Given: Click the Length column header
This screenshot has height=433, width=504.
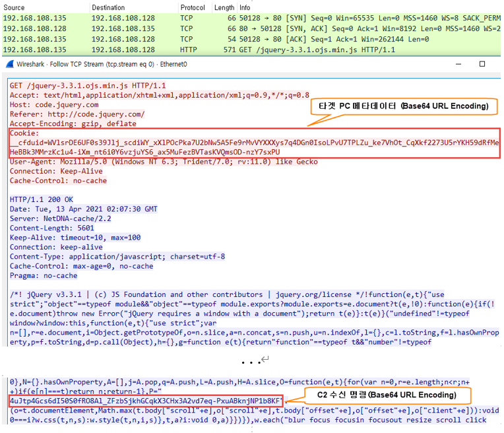Looking at the screenshot, I should pyautogui.click(x=224, y=7).
